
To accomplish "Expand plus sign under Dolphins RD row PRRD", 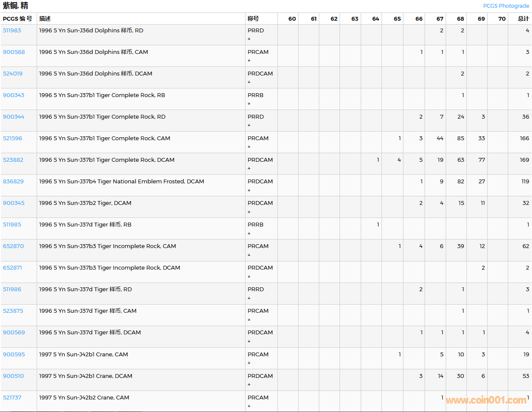I will (249, 39).
